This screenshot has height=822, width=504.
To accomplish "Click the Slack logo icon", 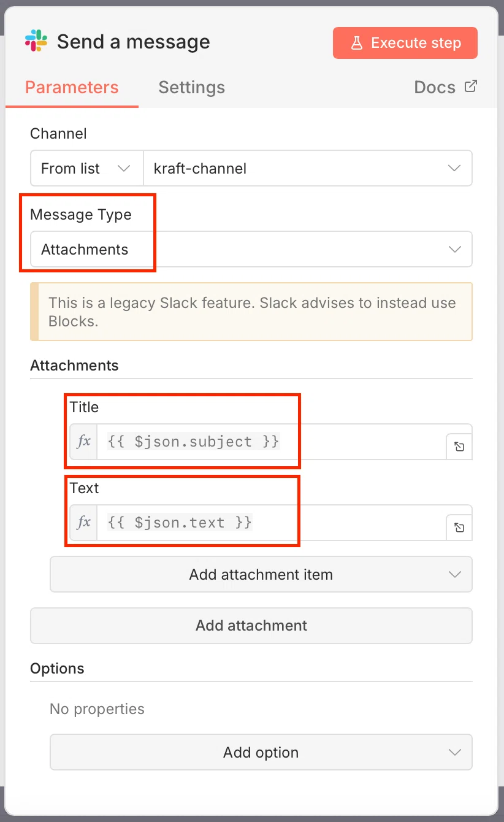I will (x=36, y=42).
